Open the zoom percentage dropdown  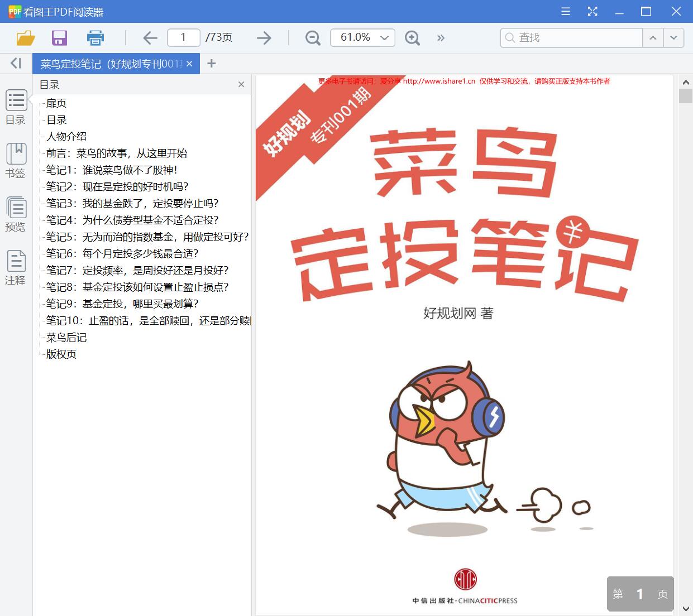[x=384, y=38]
